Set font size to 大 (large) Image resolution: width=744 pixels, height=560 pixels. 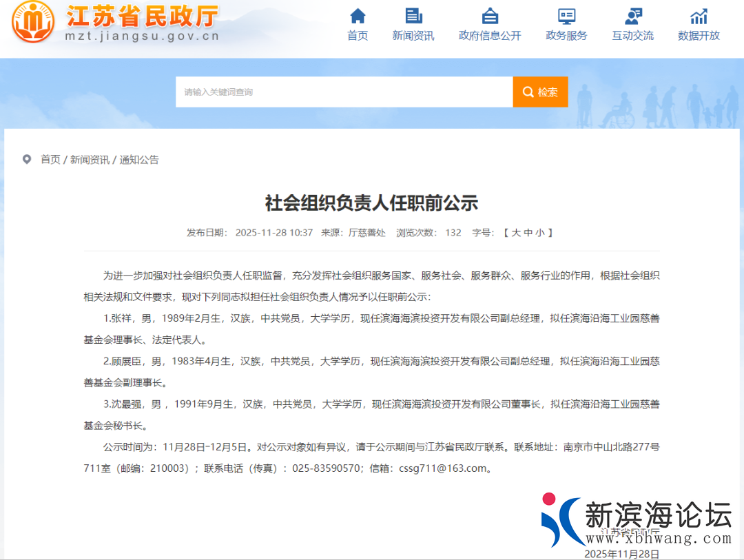click(x=515, y=233)
